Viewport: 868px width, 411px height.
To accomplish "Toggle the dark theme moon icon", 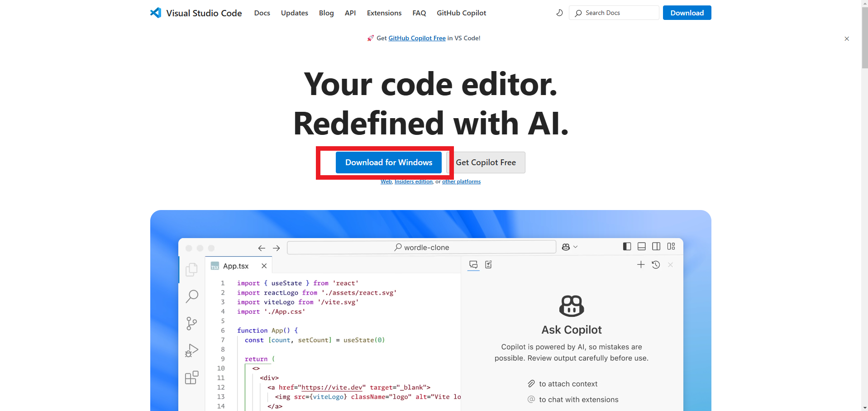I will click(x=559, y=13).
